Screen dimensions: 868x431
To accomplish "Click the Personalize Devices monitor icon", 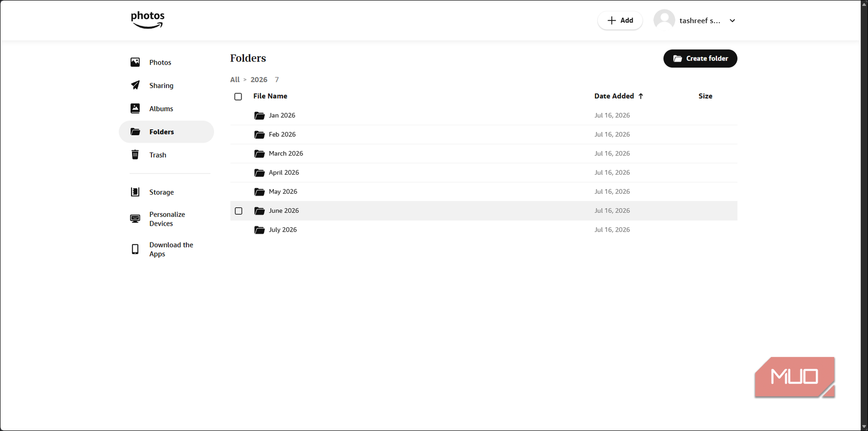I will tap(135, 218).
